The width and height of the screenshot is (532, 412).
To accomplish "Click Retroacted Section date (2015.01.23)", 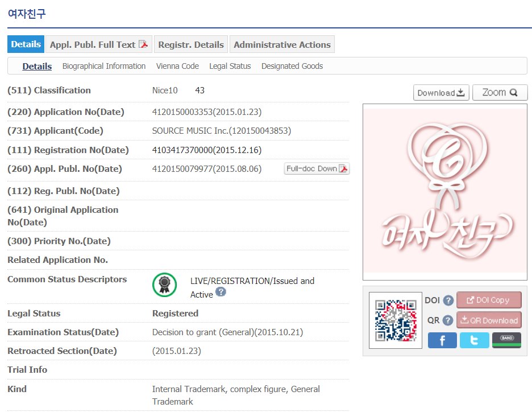I will click(176, 351).
